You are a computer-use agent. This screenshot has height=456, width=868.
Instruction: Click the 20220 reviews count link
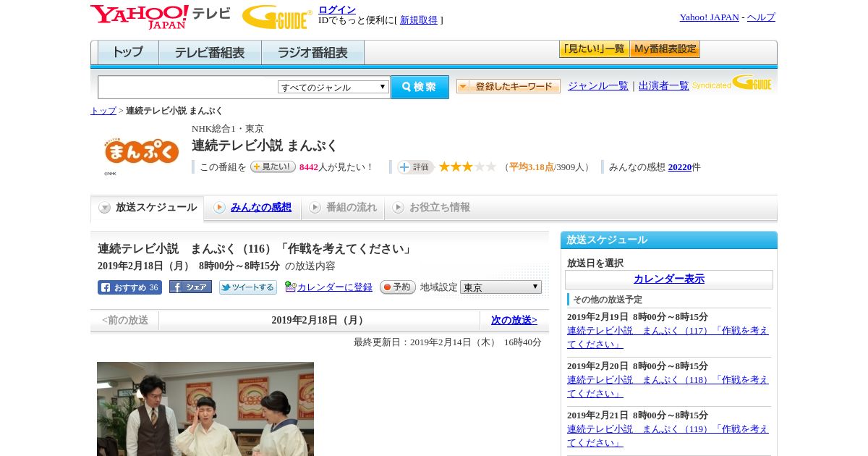point(679,167)
